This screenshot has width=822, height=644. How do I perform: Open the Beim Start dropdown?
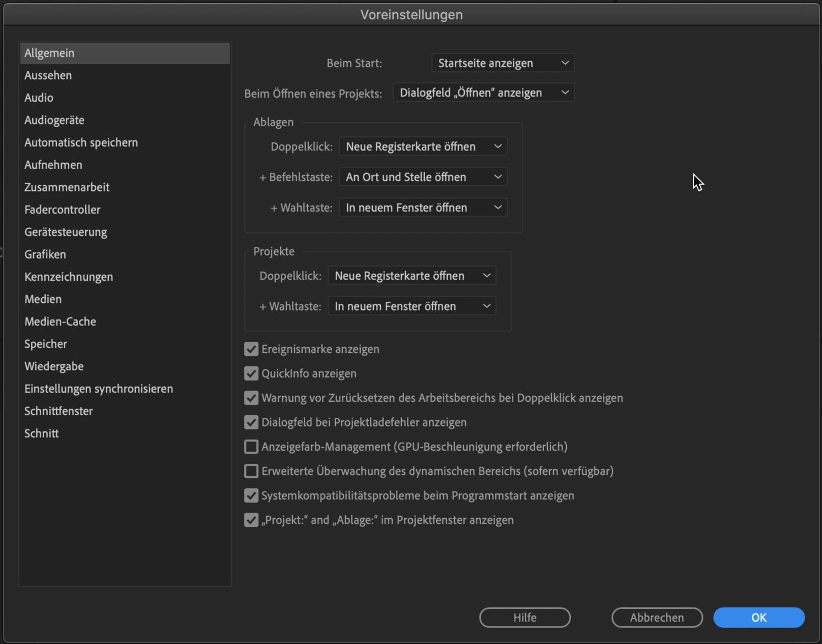503,63
